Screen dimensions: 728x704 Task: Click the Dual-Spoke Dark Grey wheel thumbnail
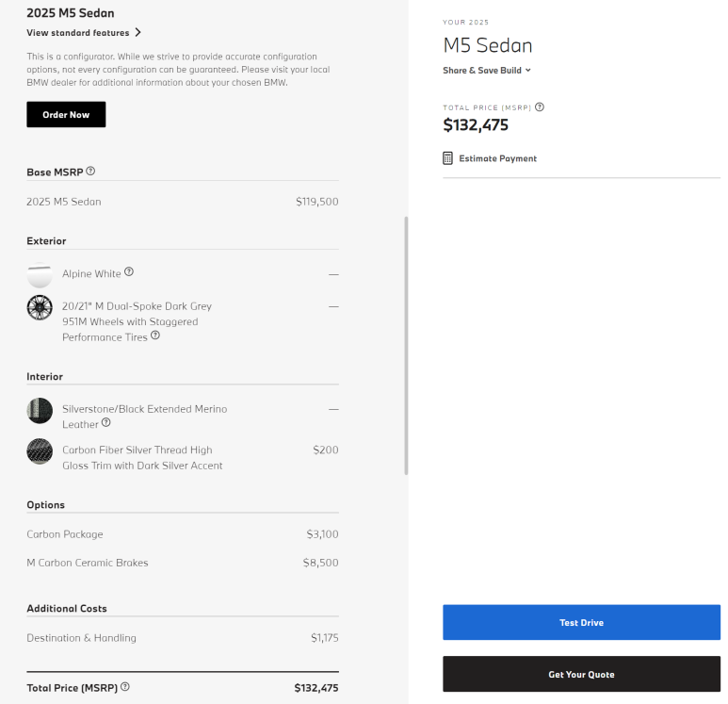tap(40, 307)
